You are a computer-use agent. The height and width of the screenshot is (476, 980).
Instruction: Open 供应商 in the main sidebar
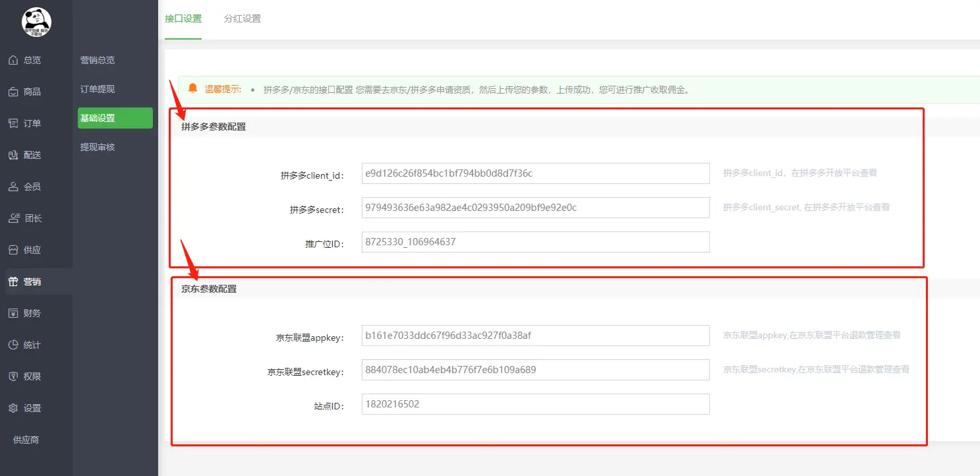[26, 440]
